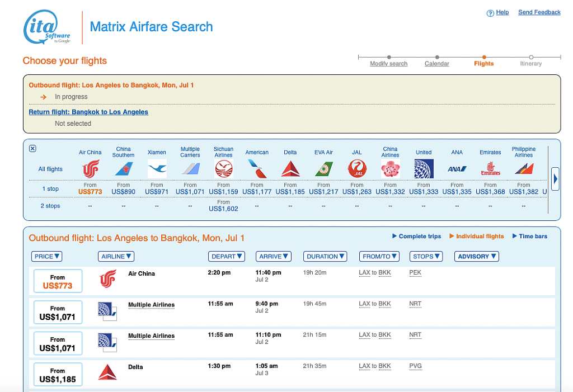Go to Flights step
The image size is (573, 392).
[484, 64]
